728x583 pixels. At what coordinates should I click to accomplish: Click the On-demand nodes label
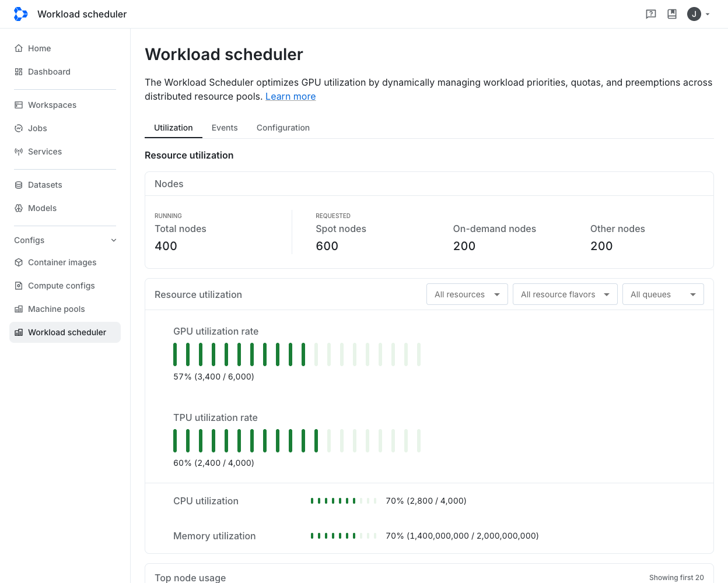(495, 229)
